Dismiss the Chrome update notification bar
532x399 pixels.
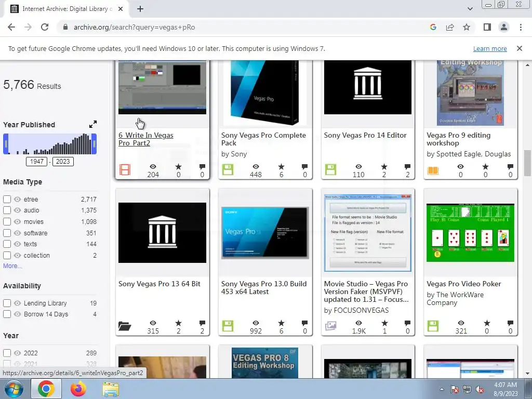[519, 48]
